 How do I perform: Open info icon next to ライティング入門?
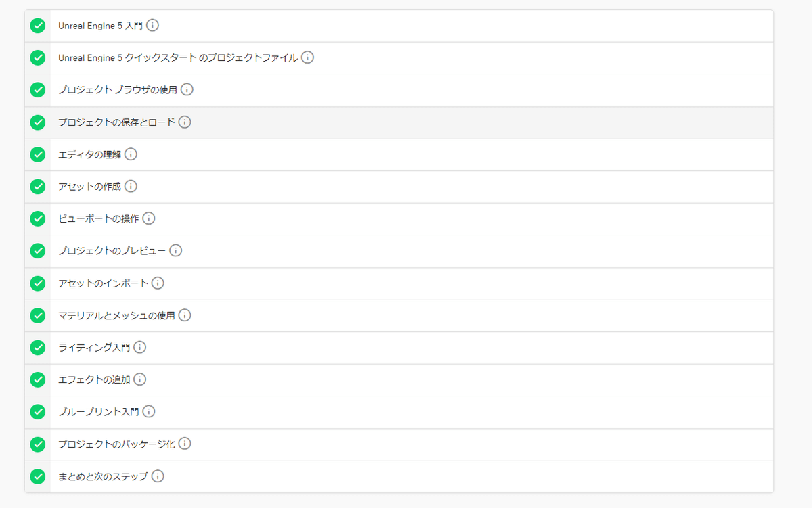(x=139, y=347)
